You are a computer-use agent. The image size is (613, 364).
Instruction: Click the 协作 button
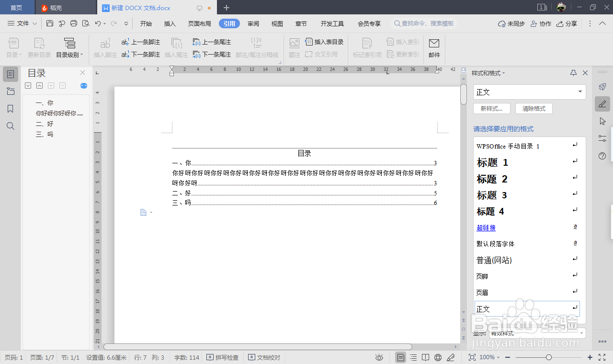[x=541, y=23]
